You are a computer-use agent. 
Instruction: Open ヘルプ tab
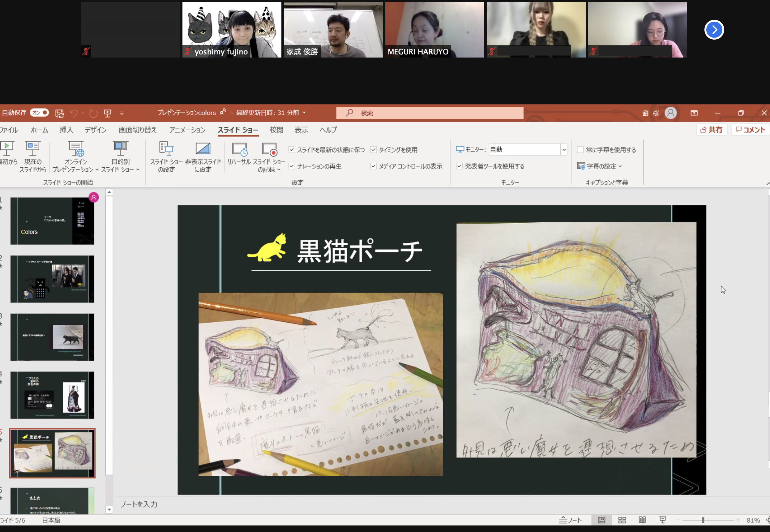pos(328,130)
